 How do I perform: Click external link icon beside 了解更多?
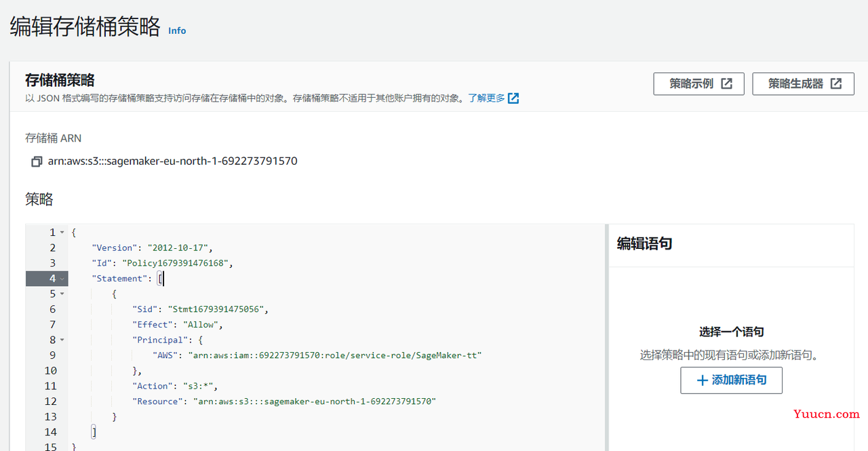click(513, 98)
